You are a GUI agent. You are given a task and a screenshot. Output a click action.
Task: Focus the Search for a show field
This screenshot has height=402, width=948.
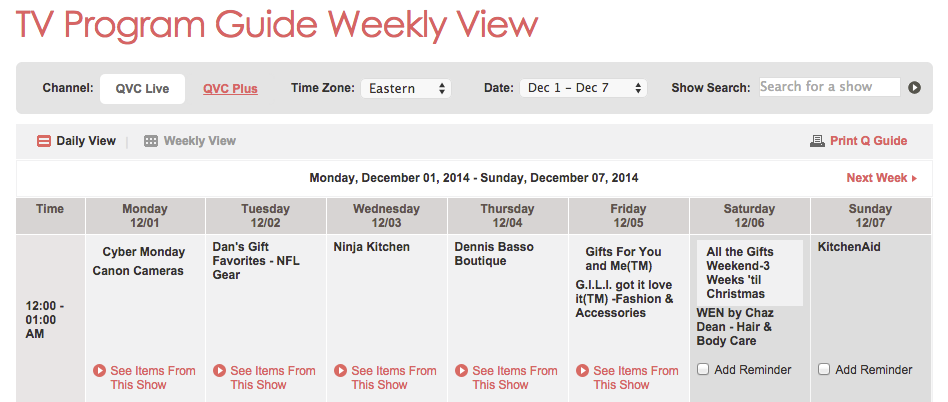(829, 87)
